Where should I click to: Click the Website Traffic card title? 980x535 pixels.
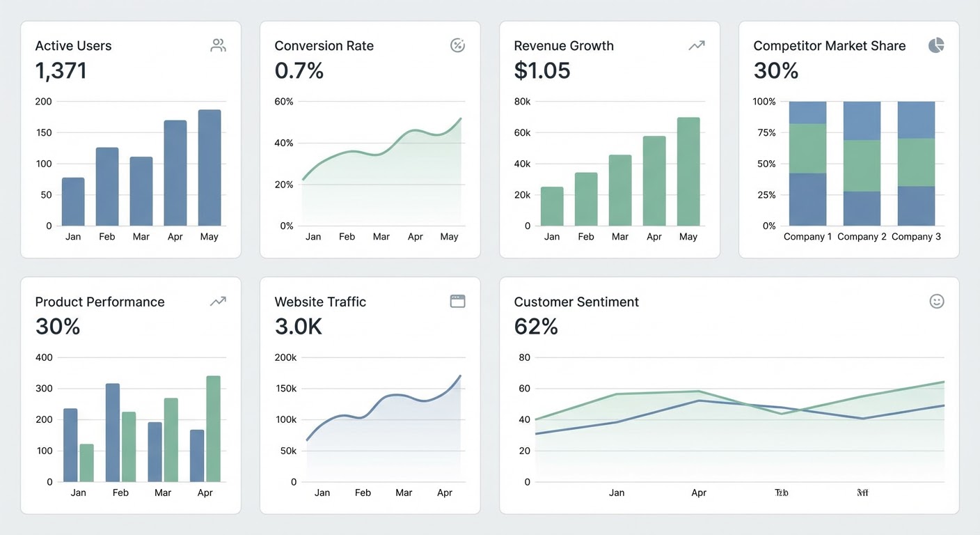[320, 302]
